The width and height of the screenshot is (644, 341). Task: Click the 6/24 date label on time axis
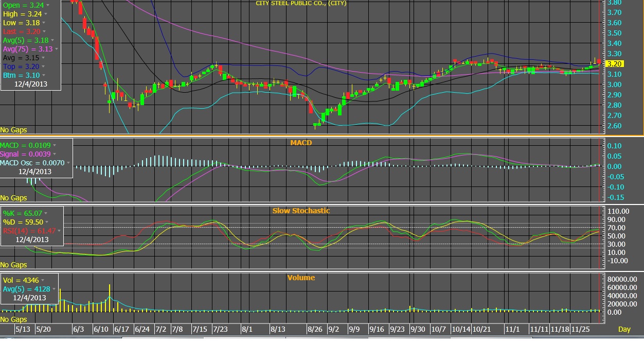click(x=142, y=329)
